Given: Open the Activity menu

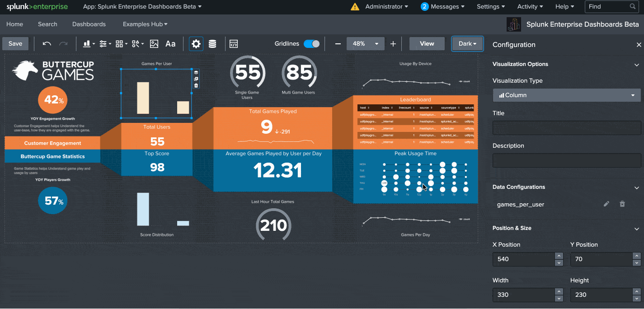Looking at the screenshot, I should click(530, 7).
